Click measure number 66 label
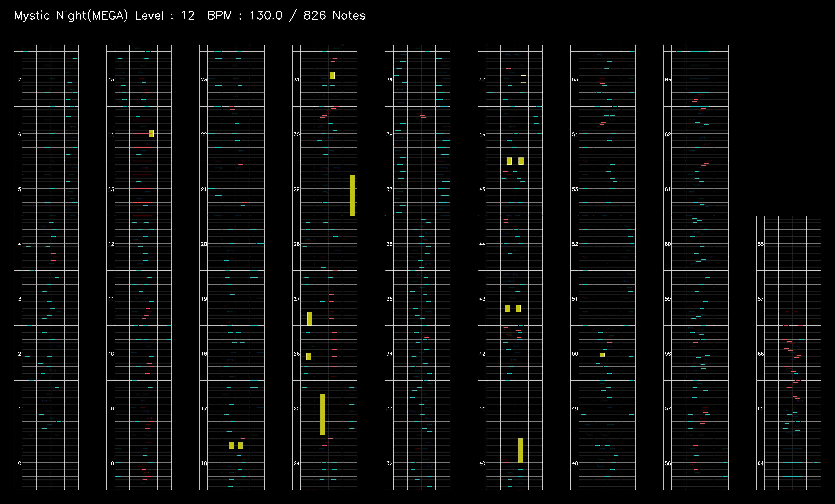This screenshot has height=504, width=835. (761, 353)
